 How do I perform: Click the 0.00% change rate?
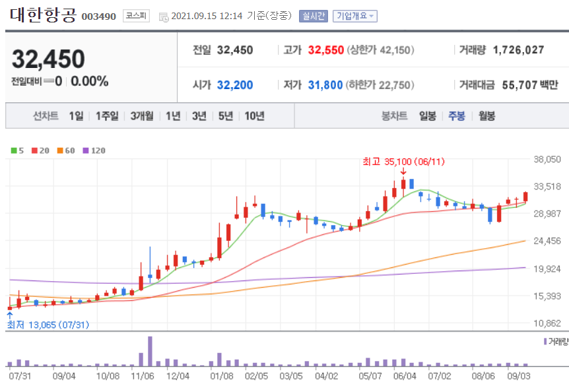pos(90,81)
